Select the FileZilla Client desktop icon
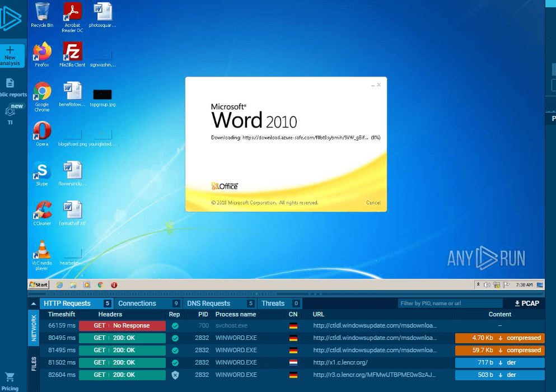Viewport: 556px width, 392px height. point(72,54)
